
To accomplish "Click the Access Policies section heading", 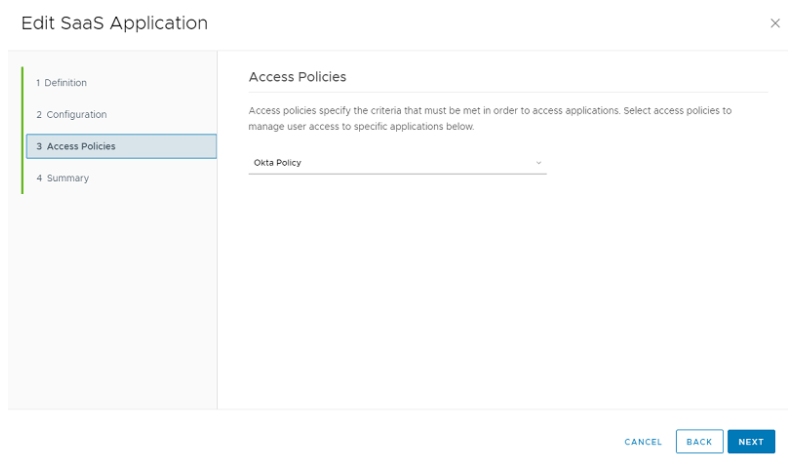I will click(297, 77).
